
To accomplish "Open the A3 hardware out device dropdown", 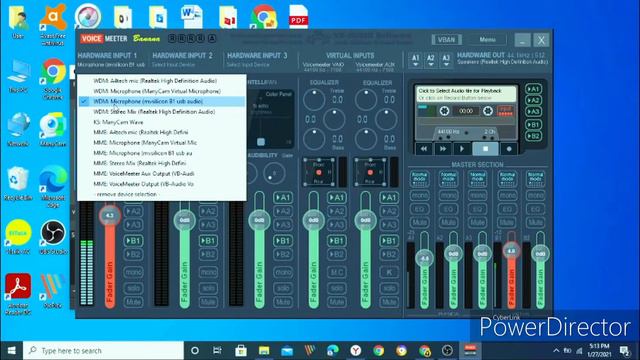I will click(x=446, y=60).
